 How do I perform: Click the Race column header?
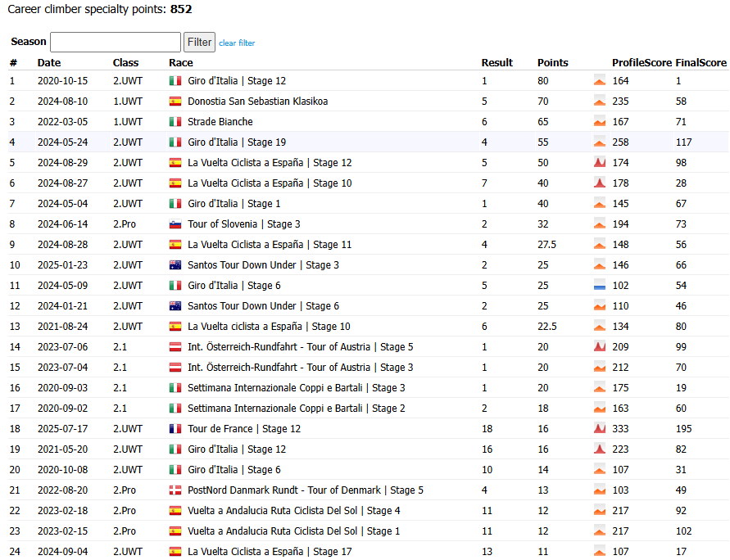(180, 63)
